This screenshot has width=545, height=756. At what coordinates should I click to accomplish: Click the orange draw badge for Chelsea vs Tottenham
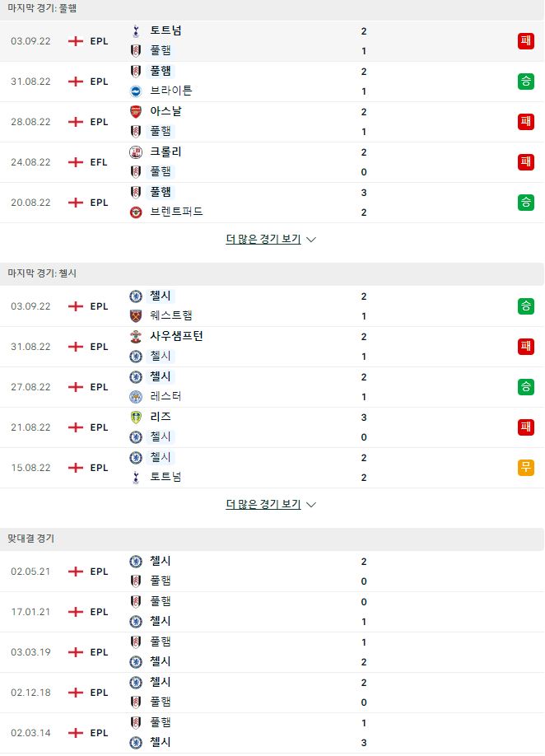click(526, 467)
